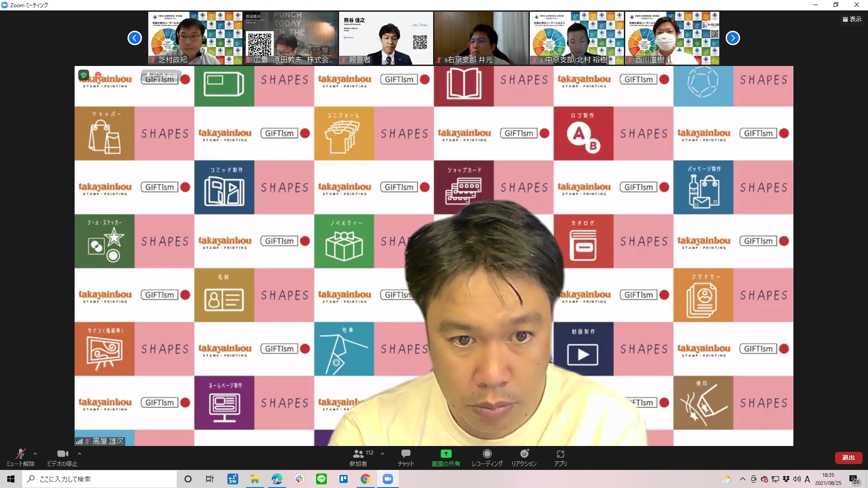Viewport: 868px width, 488px height.
Task: Open Cortana circle icon on taskbar
Action: 188,479
